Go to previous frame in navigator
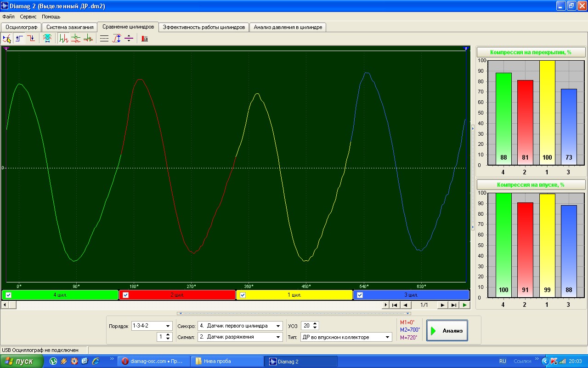The height and width of the screenshot is (368, 588). 405,305
